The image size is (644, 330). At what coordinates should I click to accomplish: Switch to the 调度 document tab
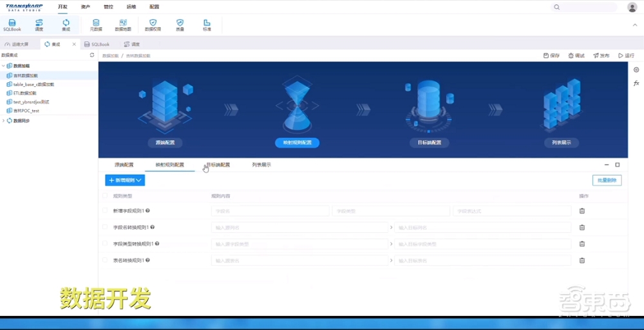click(132, 44)
